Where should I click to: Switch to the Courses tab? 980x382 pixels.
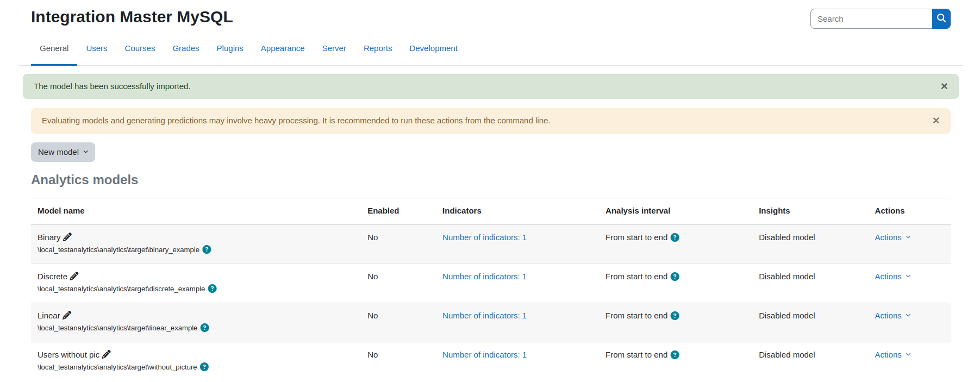(140, 48)
